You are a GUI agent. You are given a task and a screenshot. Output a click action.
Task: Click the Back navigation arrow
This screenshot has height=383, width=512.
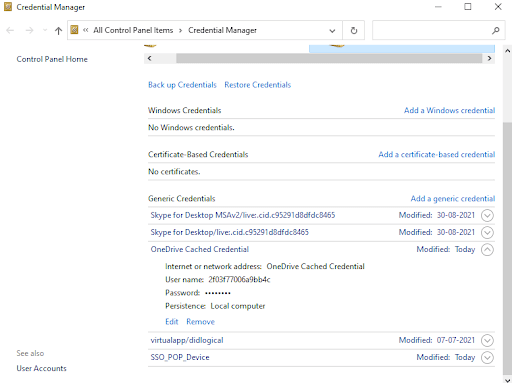10,31
